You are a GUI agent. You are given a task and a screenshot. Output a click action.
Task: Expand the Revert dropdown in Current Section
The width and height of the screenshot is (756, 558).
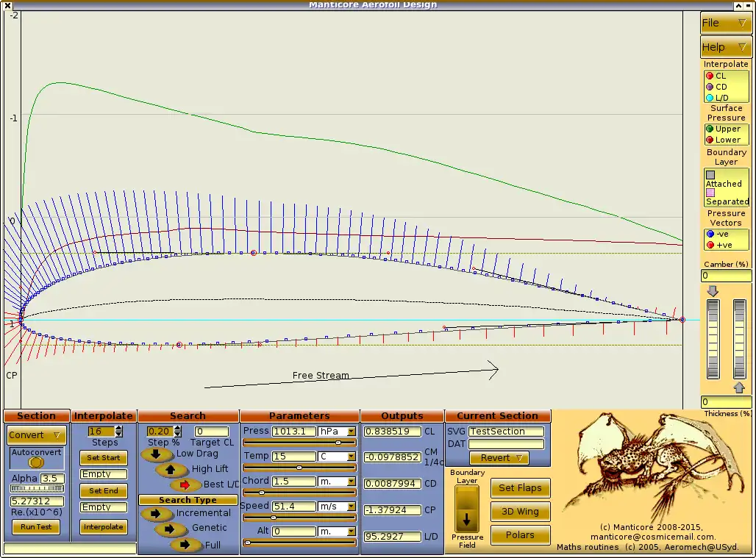(498, 457)
